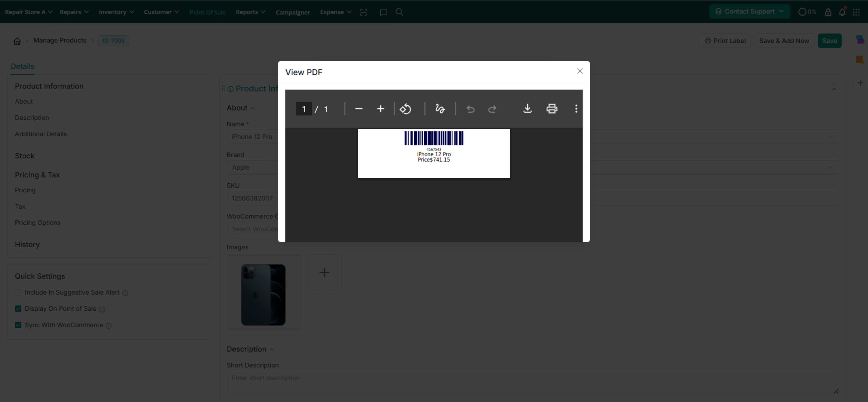The width and height of the screenshot is (868, 402).
Task: Expand the Inventory menu
Action: [x=116, y=12]
